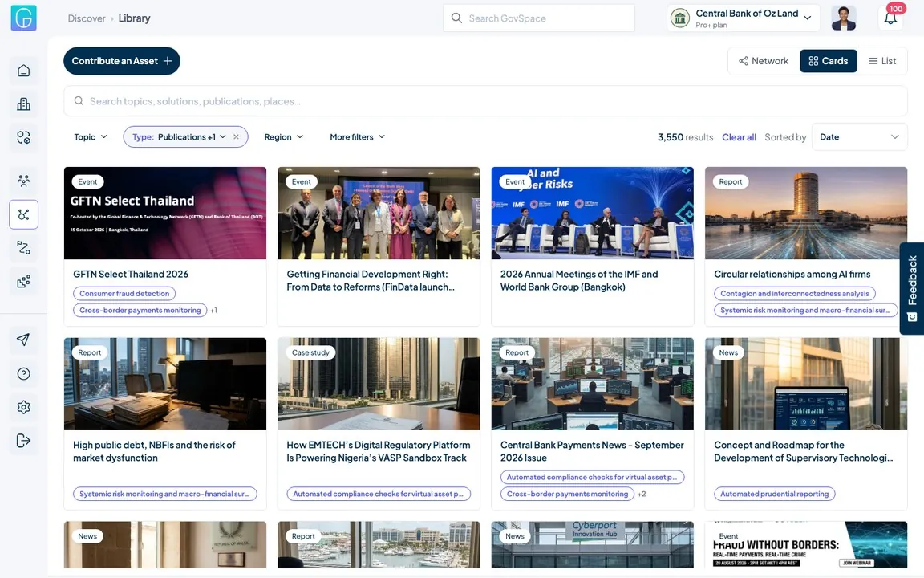The width and height of the screenshot is (924, 578).
Task: Click Automated prudential reporting tag
Action: tap(774, 494)
